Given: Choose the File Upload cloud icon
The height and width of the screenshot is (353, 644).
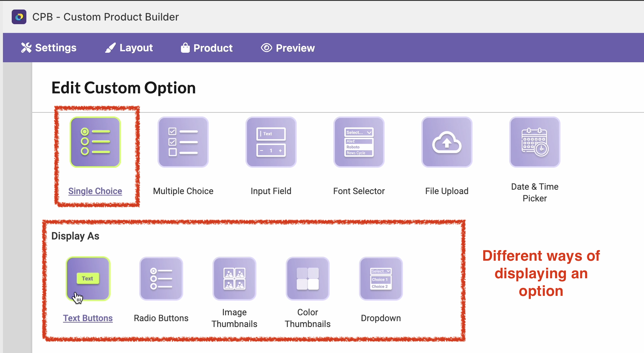Looking at the screenshot, I should (x=447, y=142).
